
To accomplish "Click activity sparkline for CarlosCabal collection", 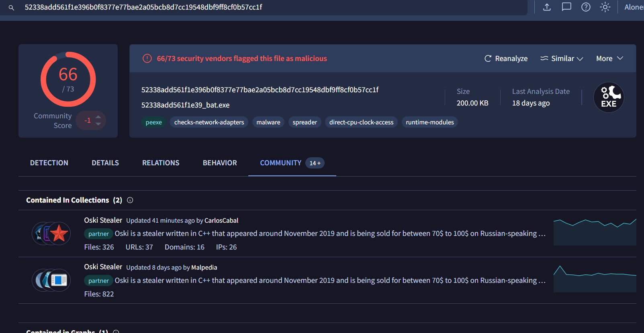I will pos(595,232).
